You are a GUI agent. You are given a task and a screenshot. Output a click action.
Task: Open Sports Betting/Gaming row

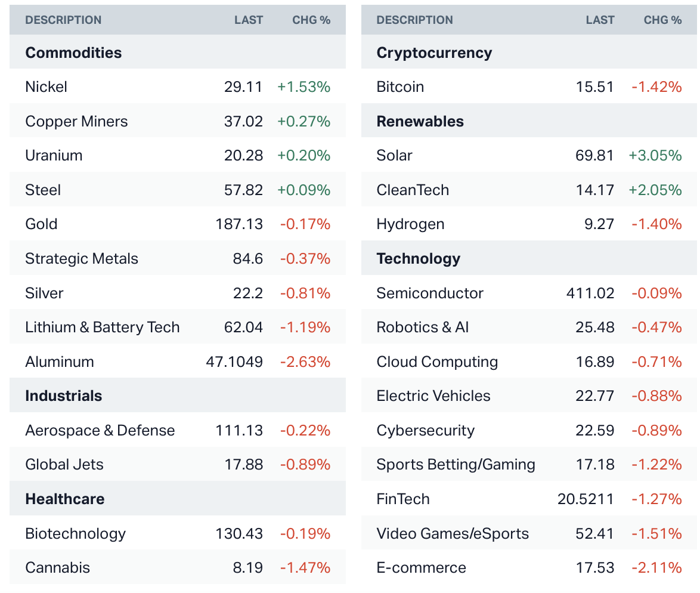456,465
